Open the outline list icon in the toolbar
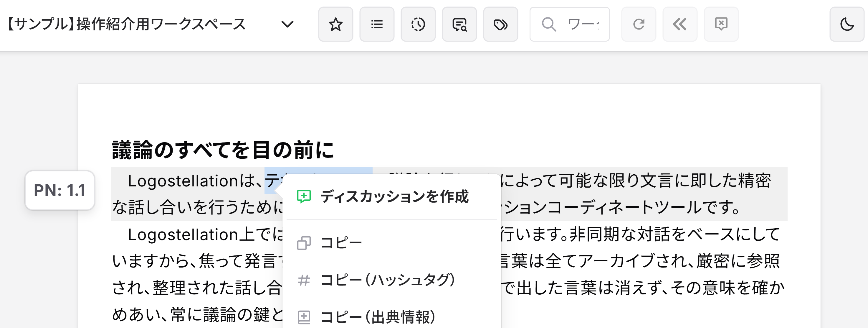The height and width of the screenshot is (328, 868). point(377,24)
